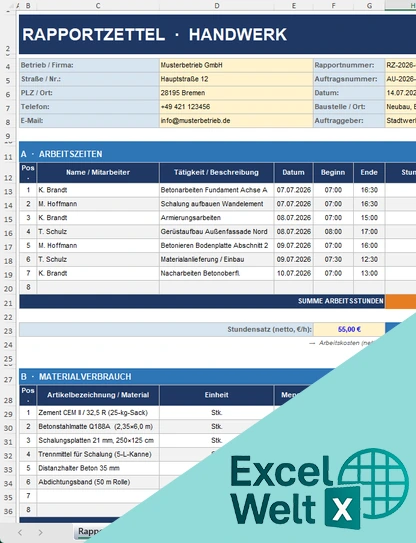The height and width of the screenshot is (543, 416).
Task: Click the 'Beginn' column header cell
Action: (x=333, y=172)
